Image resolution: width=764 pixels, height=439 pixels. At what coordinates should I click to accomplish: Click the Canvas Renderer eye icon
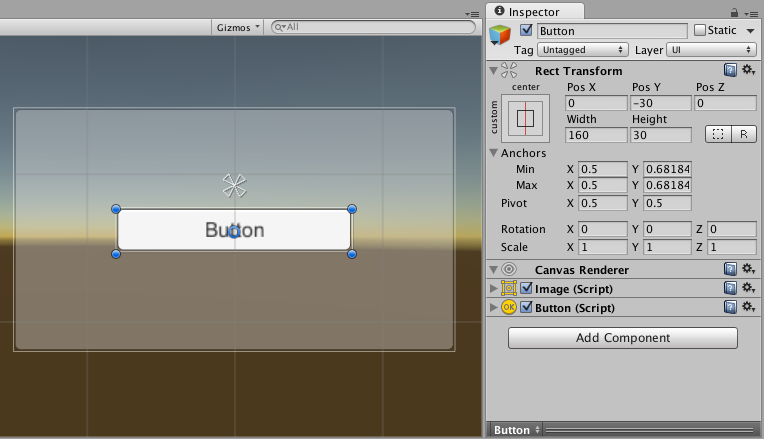pos(509,269)
